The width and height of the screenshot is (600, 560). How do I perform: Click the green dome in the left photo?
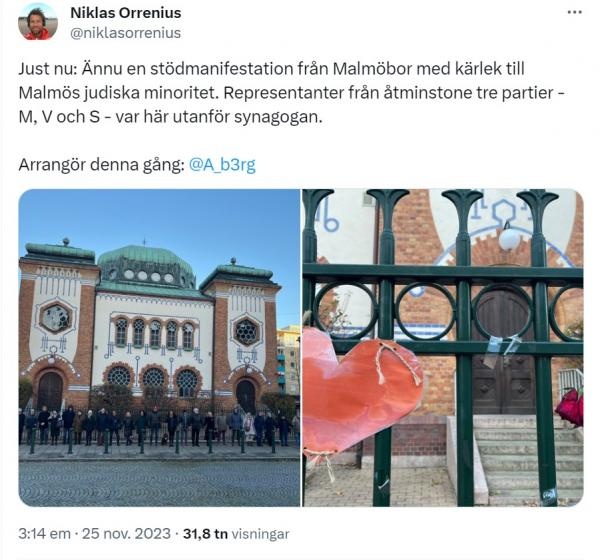(146, 266)
